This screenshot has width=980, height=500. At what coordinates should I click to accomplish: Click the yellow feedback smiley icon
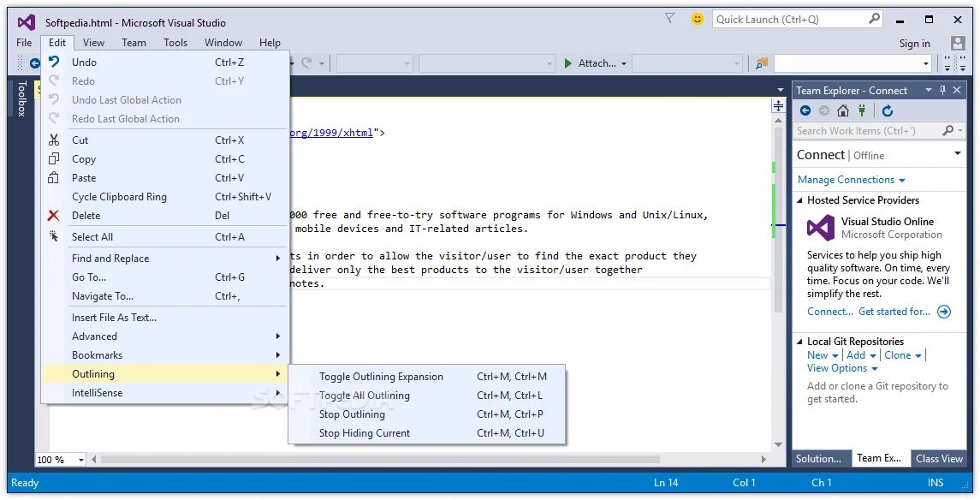pos(697,20)
